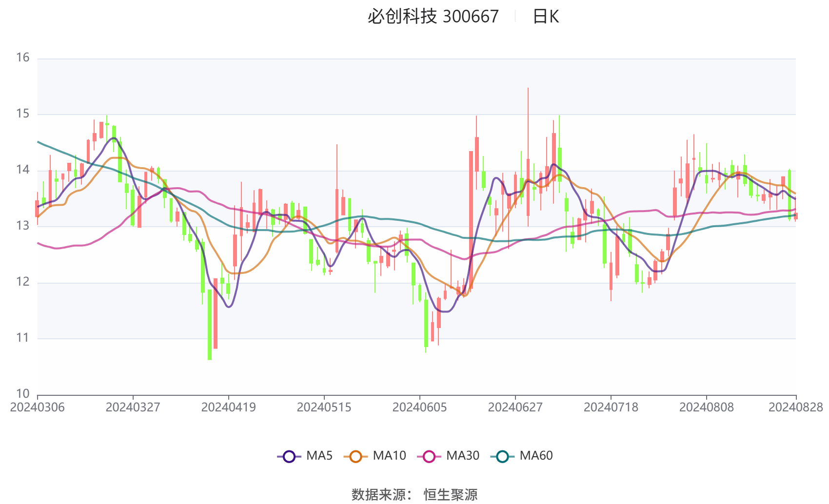Click the 日K label in title

click(x=546, y=17)
